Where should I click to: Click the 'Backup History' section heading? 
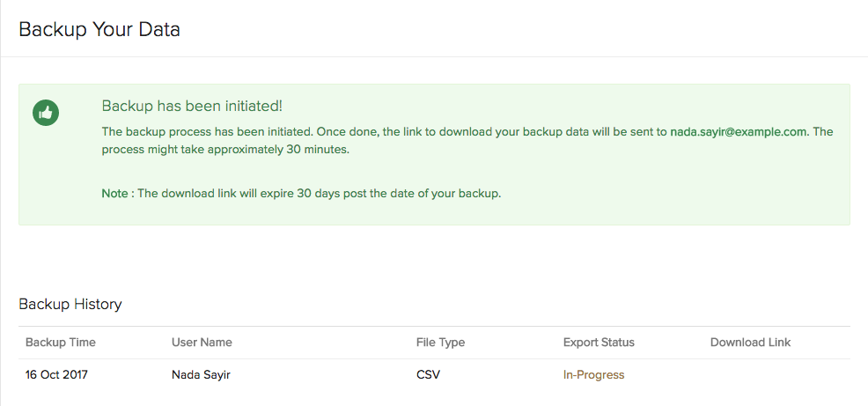pyautogui.click(x=70, y=305)
